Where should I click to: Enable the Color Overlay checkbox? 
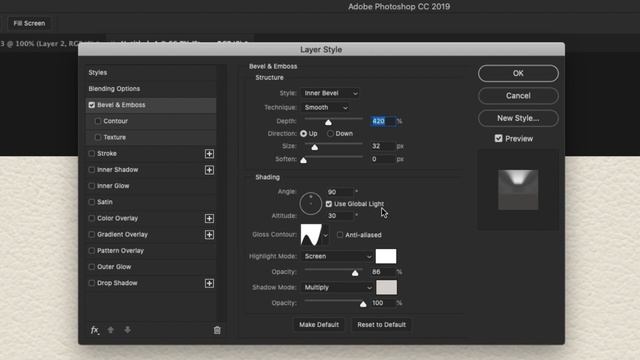pos(91,218)
